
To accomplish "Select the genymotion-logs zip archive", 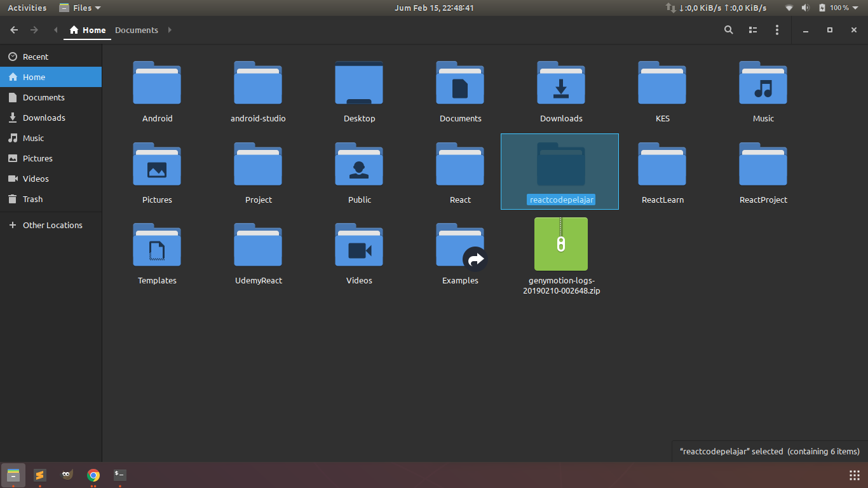I will [x=561, y=244].
